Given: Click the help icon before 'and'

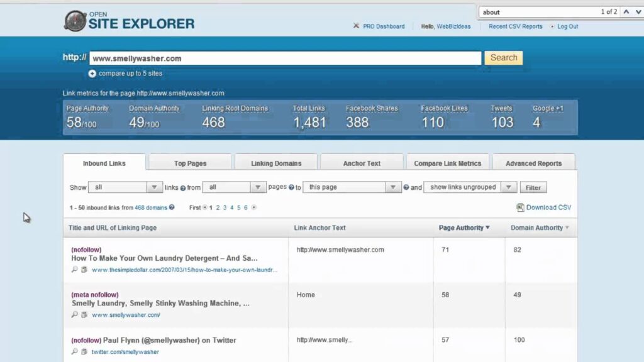Looking at the screenshot, I should coord(406,187).
